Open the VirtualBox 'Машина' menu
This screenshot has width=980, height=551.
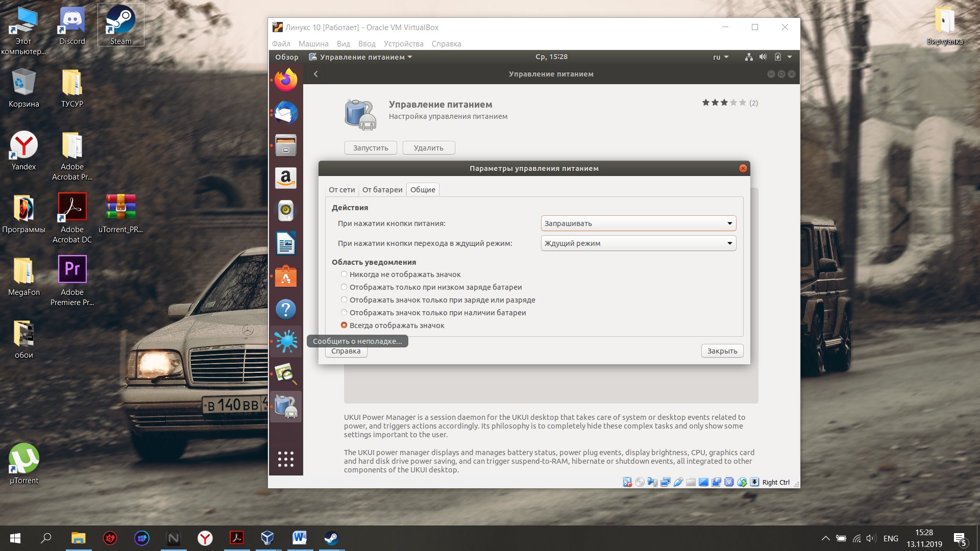coord(313,44)
